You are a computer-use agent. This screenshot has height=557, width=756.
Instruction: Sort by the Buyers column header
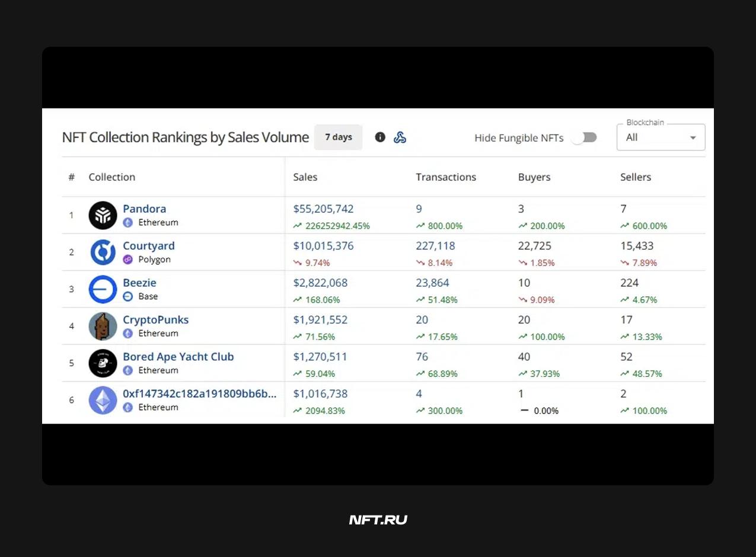[534, 177]
